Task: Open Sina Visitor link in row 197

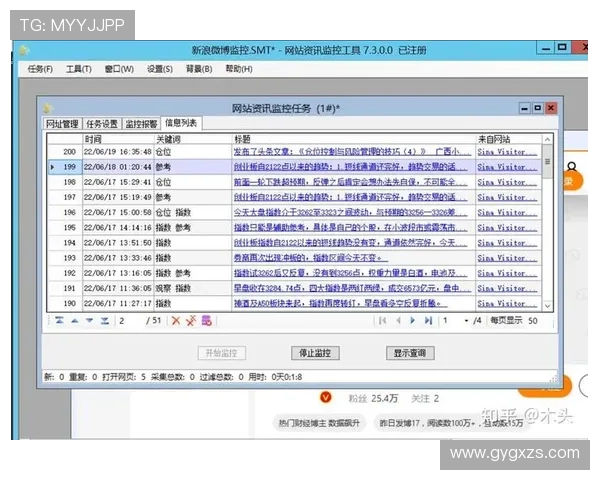Action: coord(507,198)
